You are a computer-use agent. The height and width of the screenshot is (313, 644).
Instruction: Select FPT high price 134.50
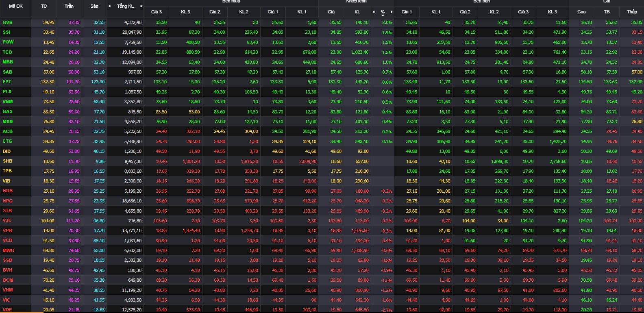(x=585, y=82)
